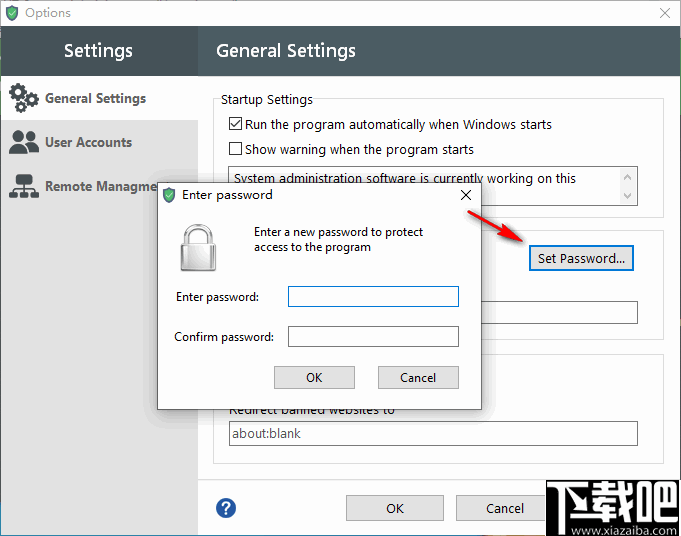Switch to the General Settings tab

pos(95,98)
